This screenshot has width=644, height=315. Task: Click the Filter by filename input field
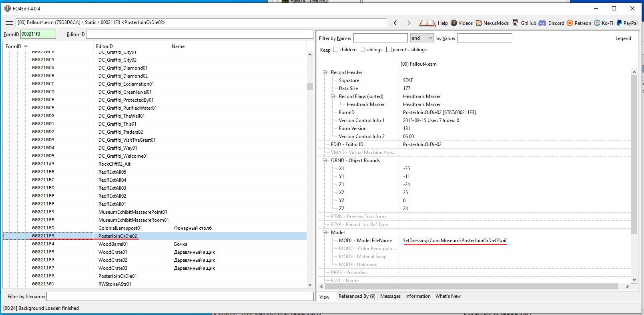tap(180, 297)
